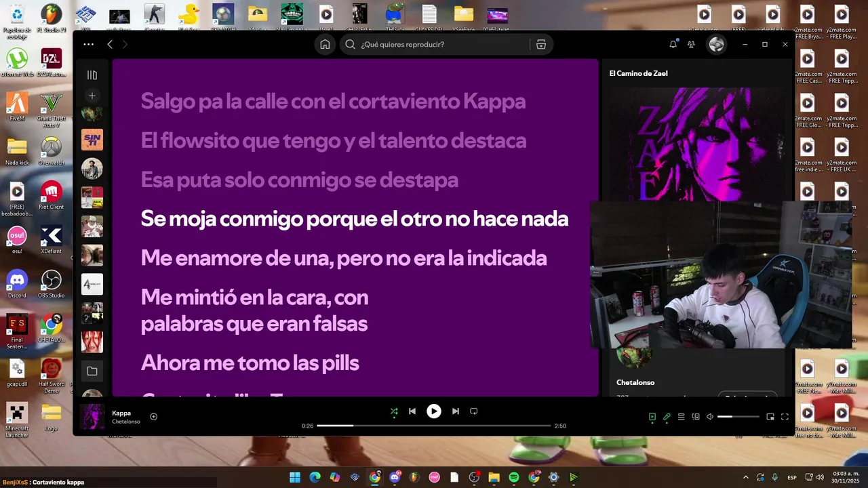Open XDefiant desktop shortcut

[x=52, y=240]
